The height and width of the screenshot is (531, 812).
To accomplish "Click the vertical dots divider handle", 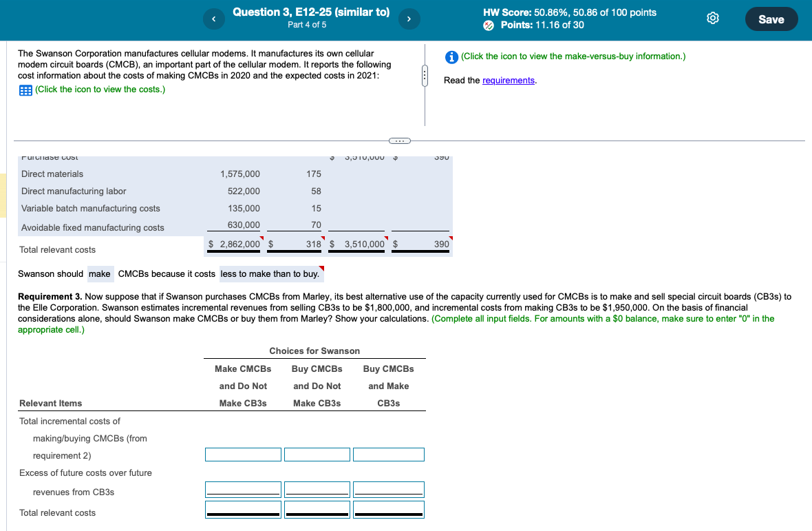I will [x=425, y=74].
